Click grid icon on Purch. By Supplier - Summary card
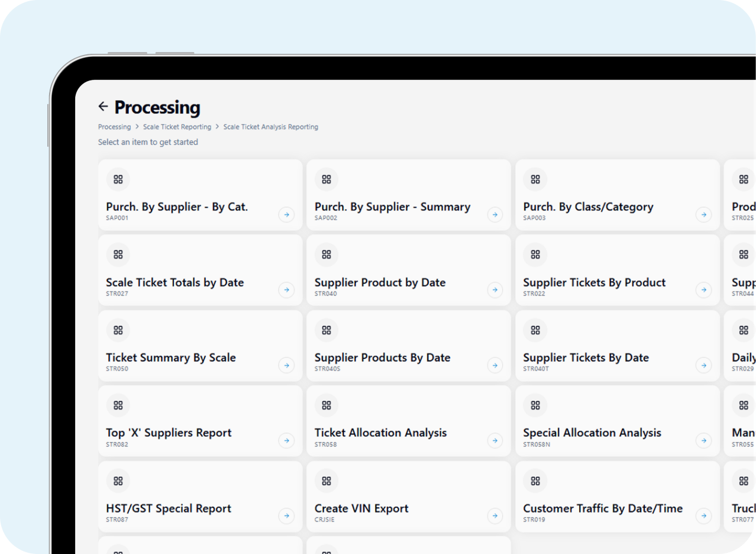Screen dimensions: 756x554 click(x=327, y=179)
